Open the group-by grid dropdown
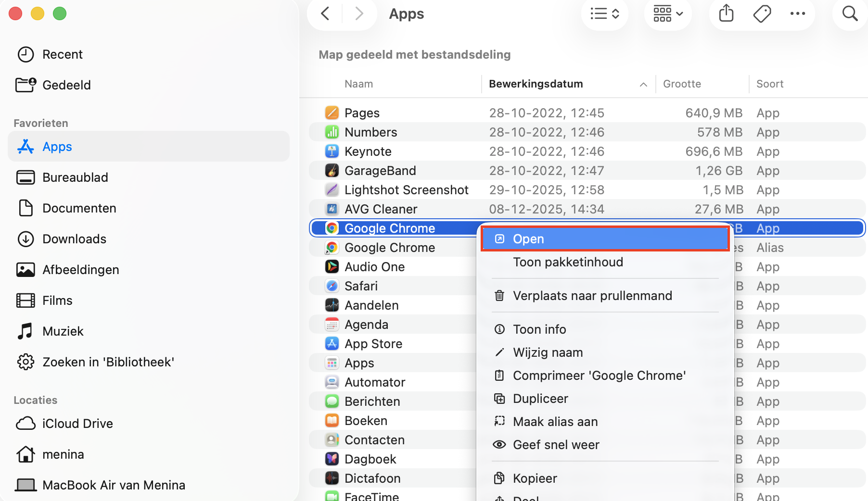This screenshot has width=868, height=501. click(x=668, y=14)
